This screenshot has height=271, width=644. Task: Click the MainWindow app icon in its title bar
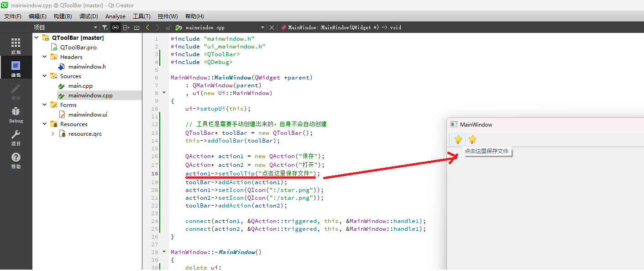(x=454, y=124)
